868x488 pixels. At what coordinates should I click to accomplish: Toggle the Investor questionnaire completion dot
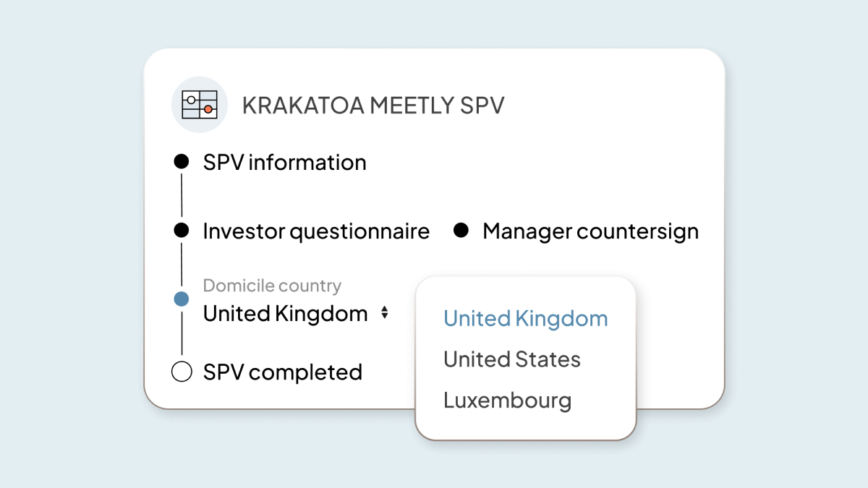181,231
